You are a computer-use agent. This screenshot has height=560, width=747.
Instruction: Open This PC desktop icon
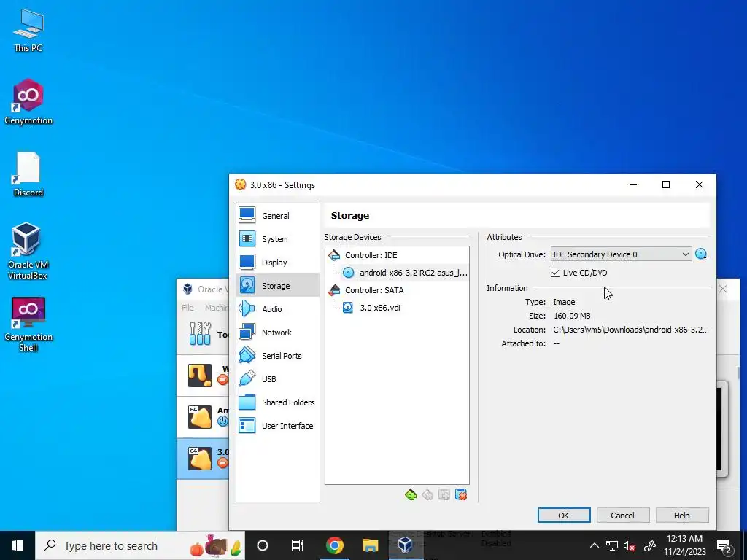tap(28, 31)
